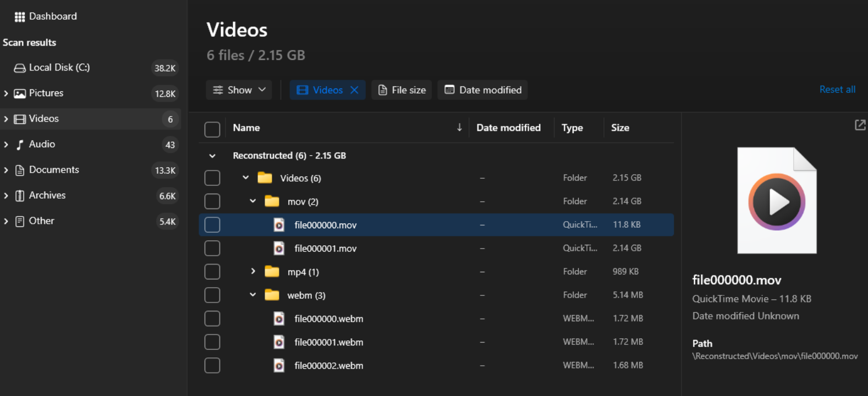Open the Date modified filter
868x396 pixels.
(482, 90)
